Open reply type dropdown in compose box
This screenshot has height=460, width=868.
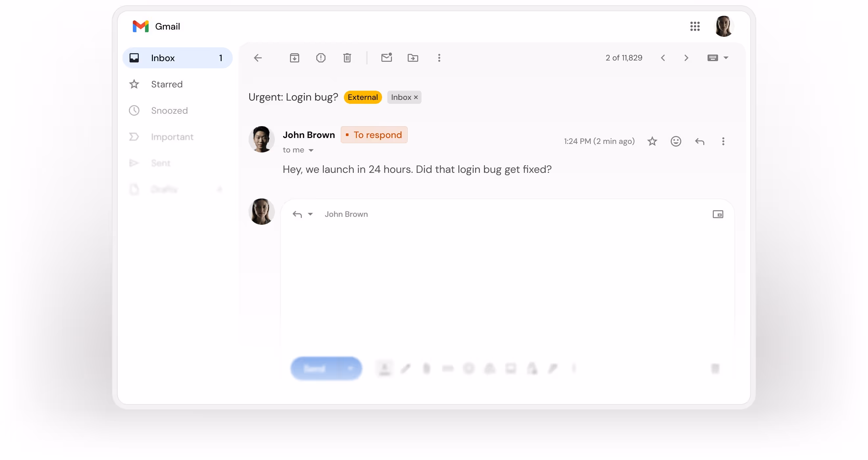[310, 214]
